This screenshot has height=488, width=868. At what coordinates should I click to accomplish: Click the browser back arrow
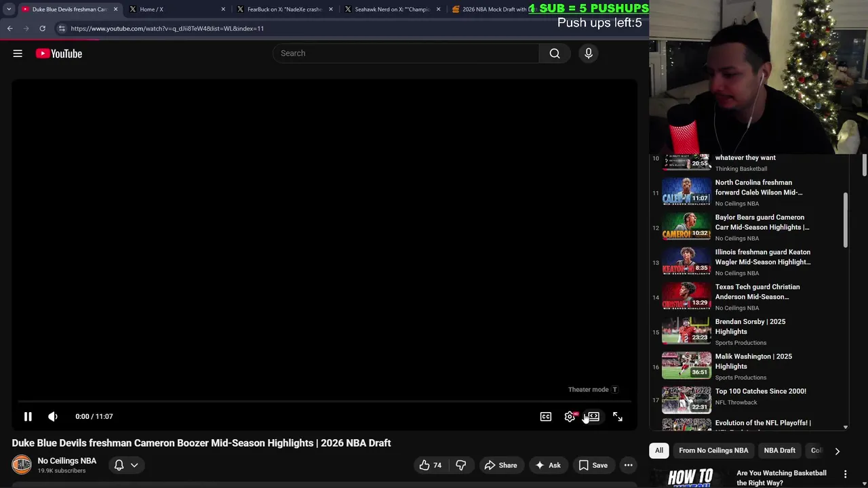(9, 28)
